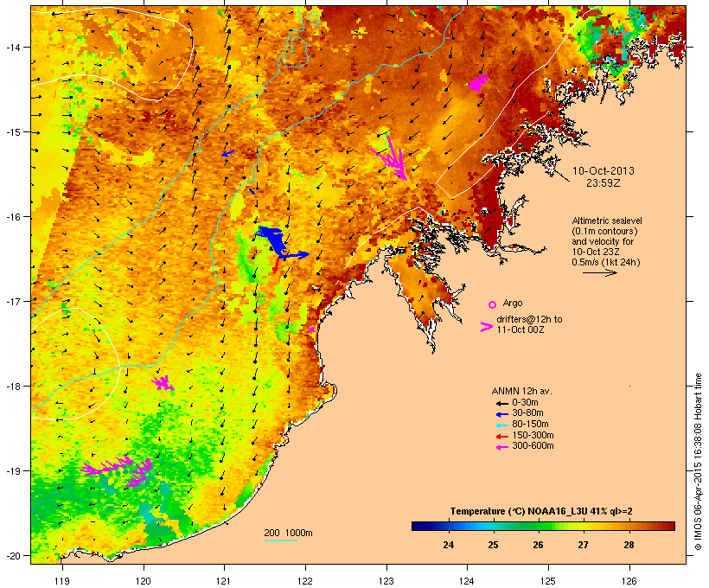Screen dimensions: 709x588
Task: Click the IMOS copyright timestamp text
Action: click(x=698, y=462)
